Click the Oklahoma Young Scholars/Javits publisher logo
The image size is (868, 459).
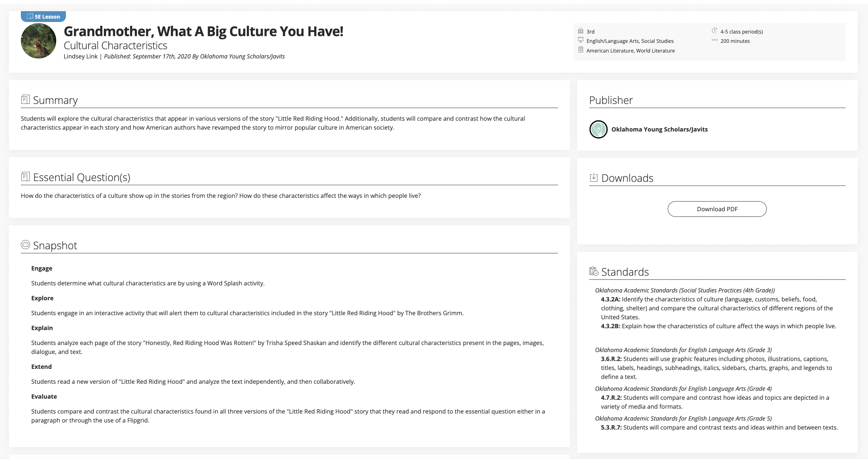point(598,129)
